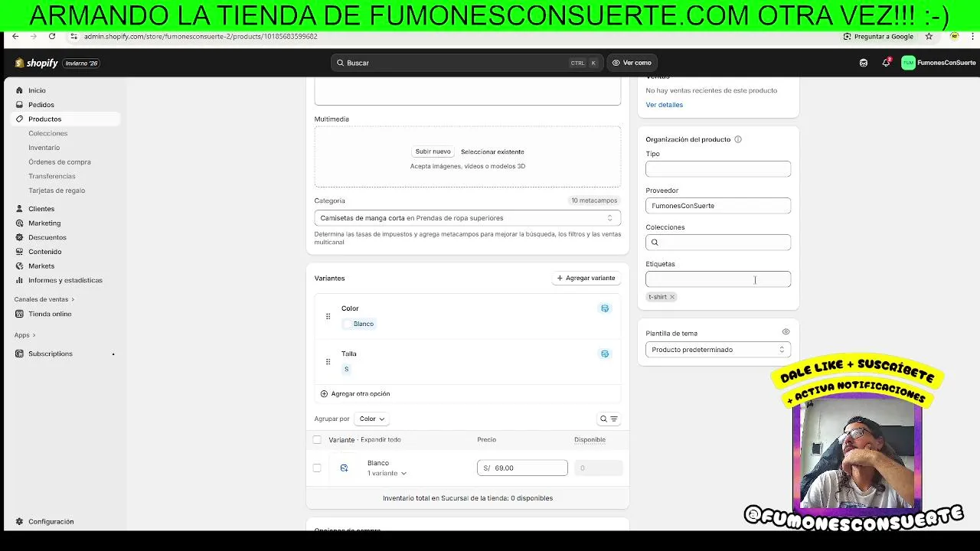The height and width of the screenshot is (551, 980).
Task: Click the Clientes icon in the sidebar
Action: [x=20, y=209]
